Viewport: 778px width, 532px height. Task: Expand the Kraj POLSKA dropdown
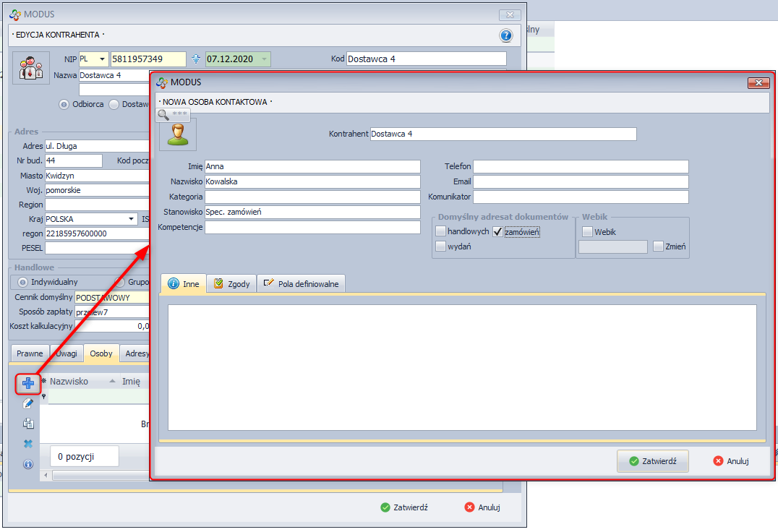[x=131, y=219]
